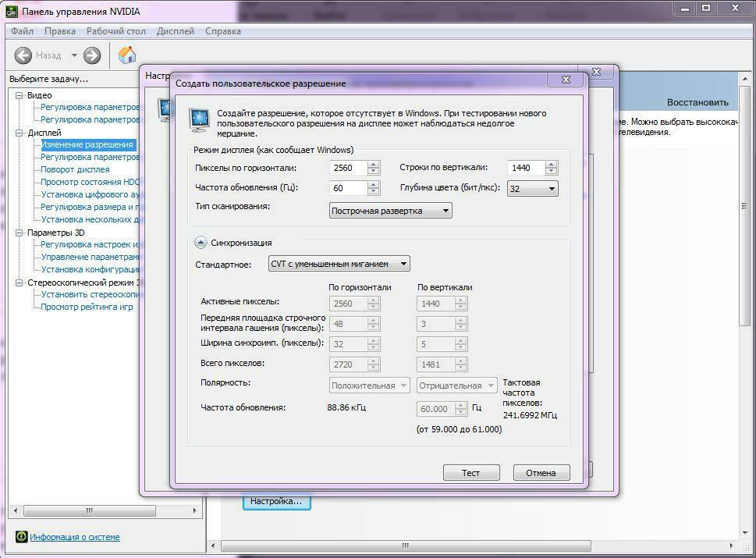This screenshot has height=558, width=756.
Task: Select Поворот дисплея in the task tree
Action: (75, 170)
